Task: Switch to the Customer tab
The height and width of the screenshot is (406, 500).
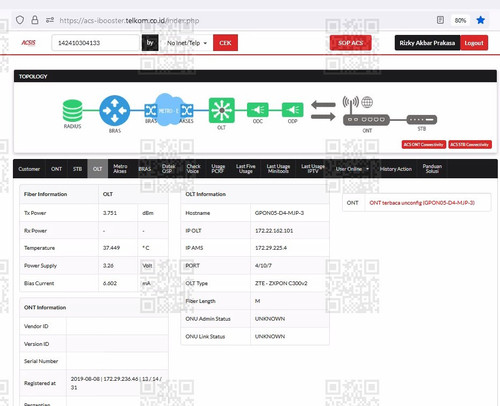Action: click(29, 169)
